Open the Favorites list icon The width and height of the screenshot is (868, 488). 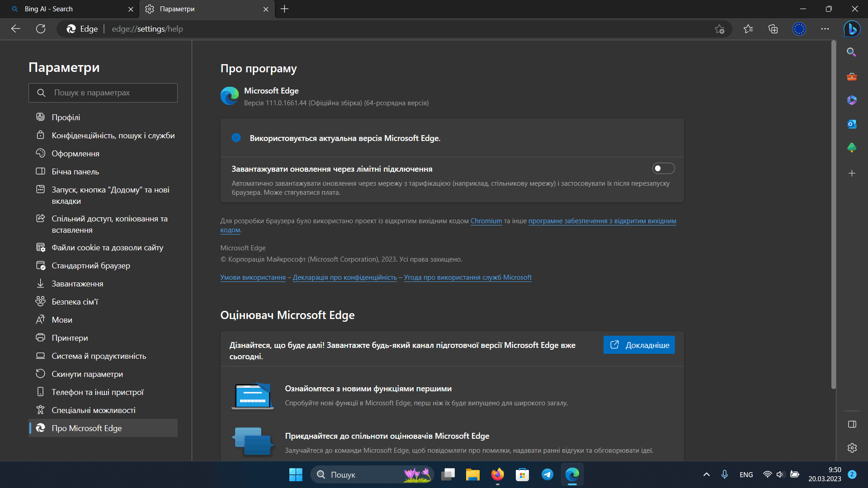[x=748, y=29]
